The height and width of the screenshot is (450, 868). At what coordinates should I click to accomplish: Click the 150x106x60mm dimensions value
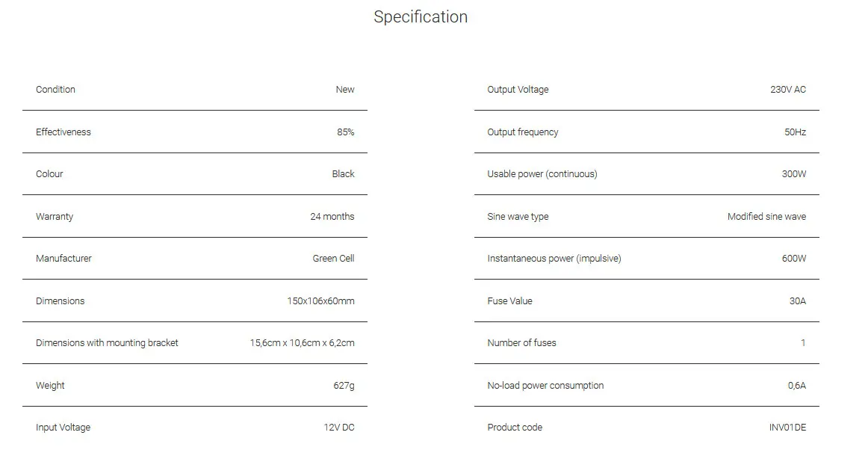tap(320, 301)
